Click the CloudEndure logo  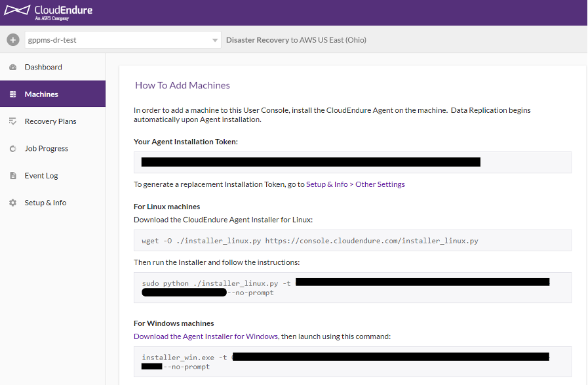pos(48,12)
